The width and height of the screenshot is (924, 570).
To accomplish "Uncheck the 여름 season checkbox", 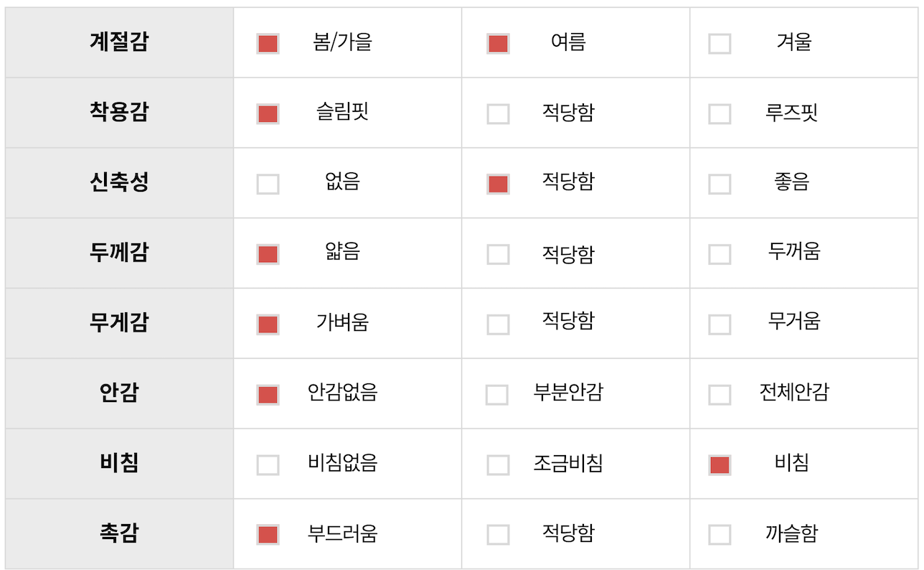I will click(x=498, y=44).
